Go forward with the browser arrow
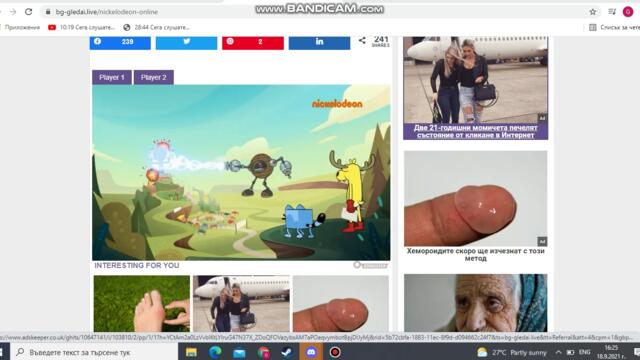 [x=13, y=12]
